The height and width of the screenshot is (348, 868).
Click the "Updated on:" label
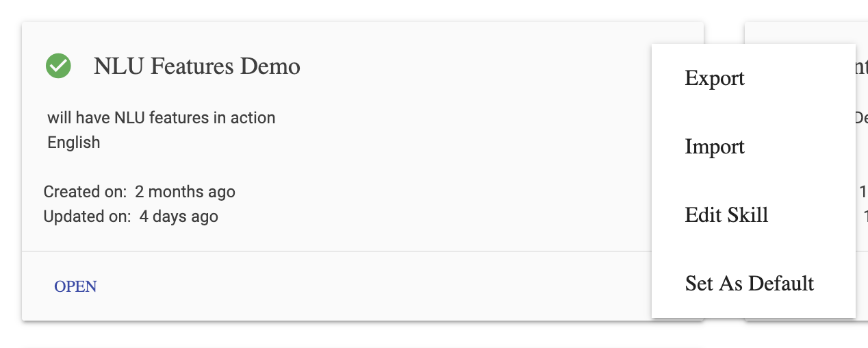(87, 217)
